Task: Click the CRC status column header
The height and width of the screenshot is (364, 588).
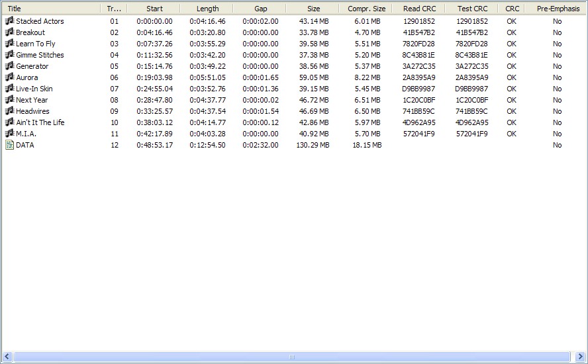Action: coord(511,9)
